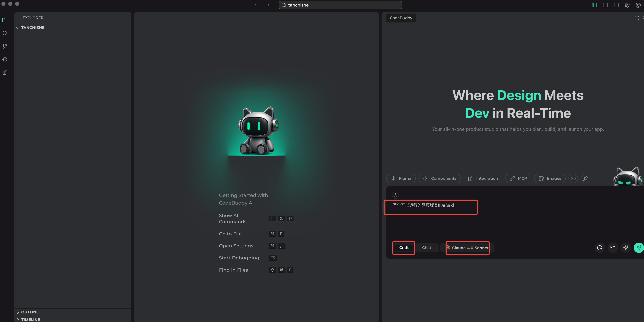Image resolution: width=644 pixels, height=322 pixels.
Task: Click the MCP chip
Action: point(518,178)
